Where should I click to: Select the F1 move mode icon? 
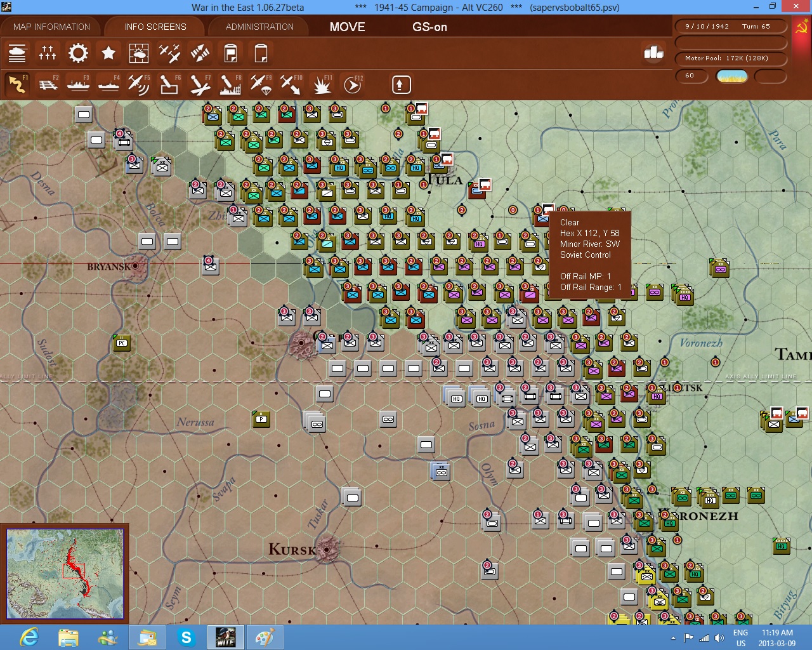pyautogui.click(x=17, y=84)
